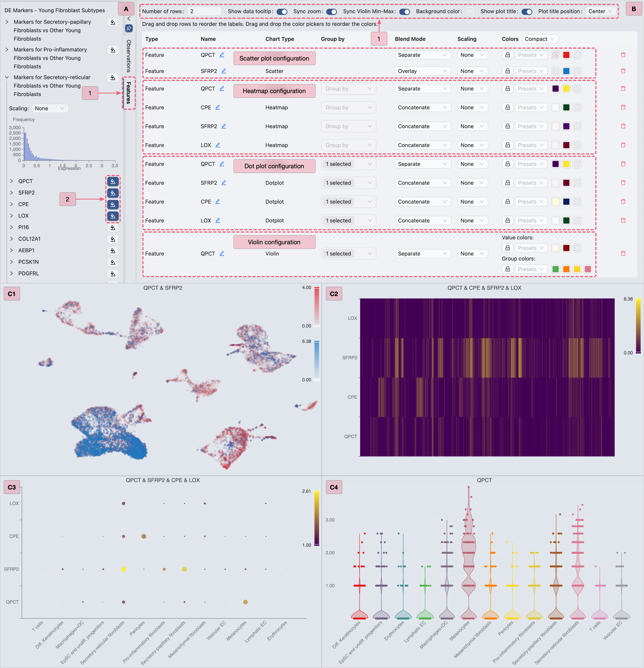Click the paint bucket icon next to PI16
Screen dimensions: 644x668
(113, 227)
